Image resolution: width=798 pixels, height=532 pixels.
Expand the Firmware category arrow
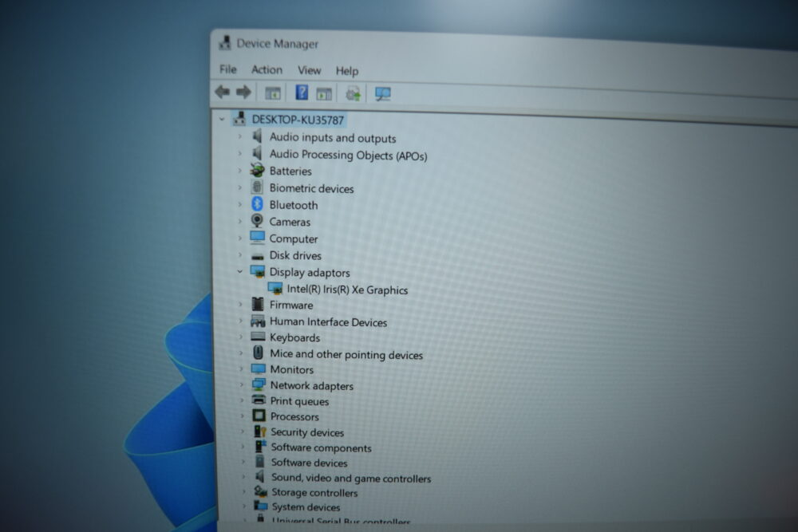tap(240, 304)
